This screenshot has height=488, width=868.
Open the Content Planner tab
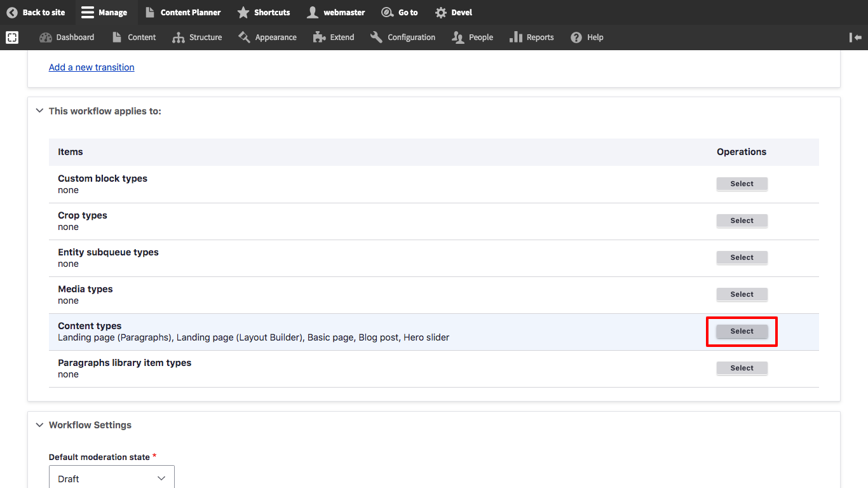point(183,13)
